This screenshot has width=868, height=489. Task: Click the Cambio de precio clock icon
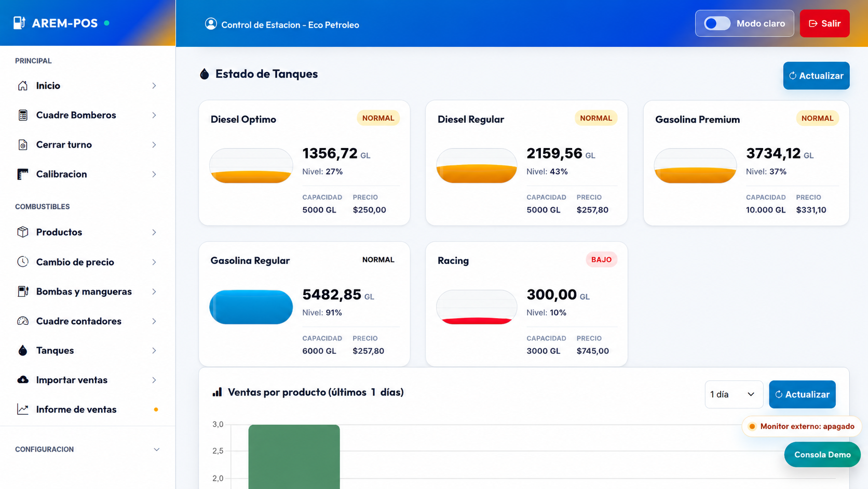23,262
